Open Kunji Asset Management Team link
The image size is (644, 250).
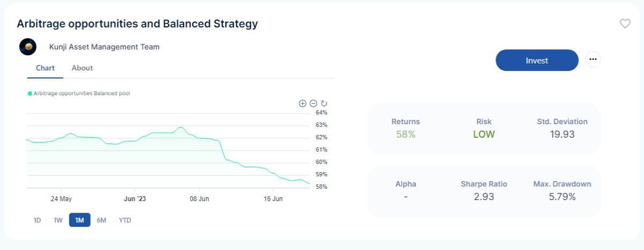pos(104,47)
